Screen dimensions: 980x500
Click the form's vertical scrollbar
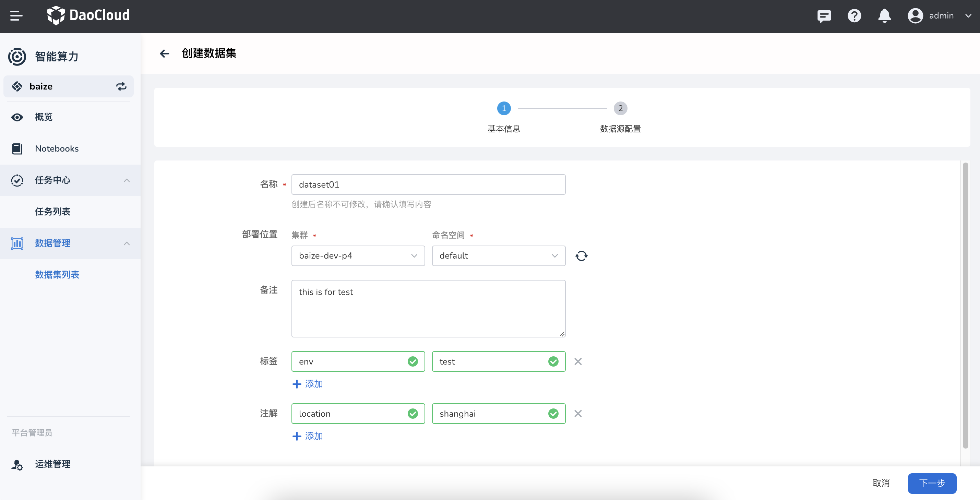[x=965, y=305]
